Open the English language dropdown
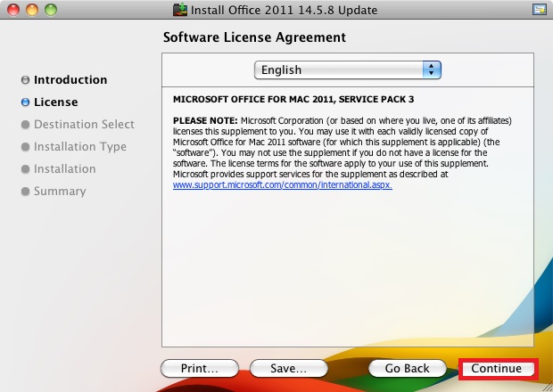 [348, 69]
